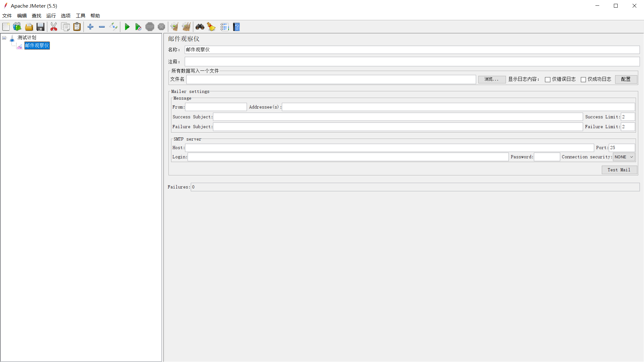This screenshot has width=644, height=362.
Task: Start the test with green play icon
Action: pyautogui.click(x=127, y=27)
